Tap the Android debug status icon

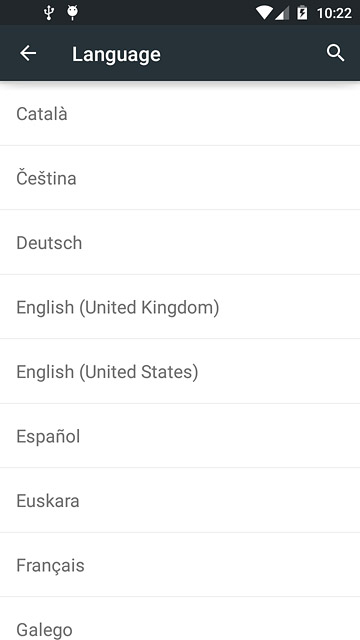click(x=73, y=13)
